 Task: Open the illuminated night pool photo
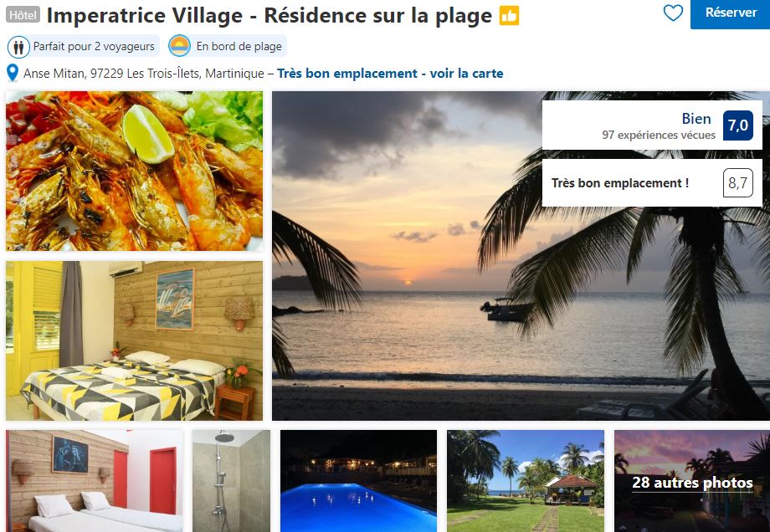click(x=358, y=481)
